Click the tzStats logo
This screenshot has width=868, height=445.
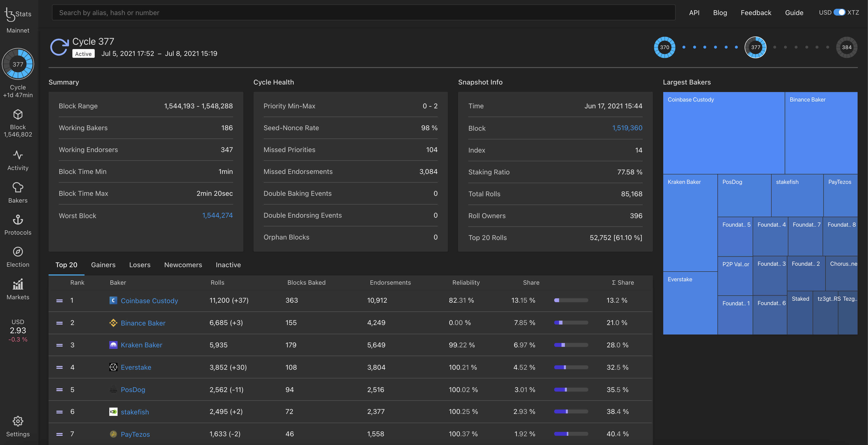[x=17, y=14]
